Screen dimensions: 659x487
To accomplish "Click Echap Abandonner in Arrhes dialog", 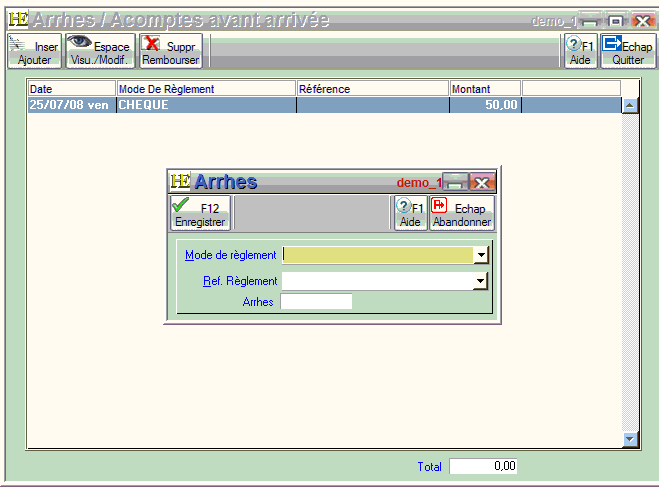I will tap(462, 213).
